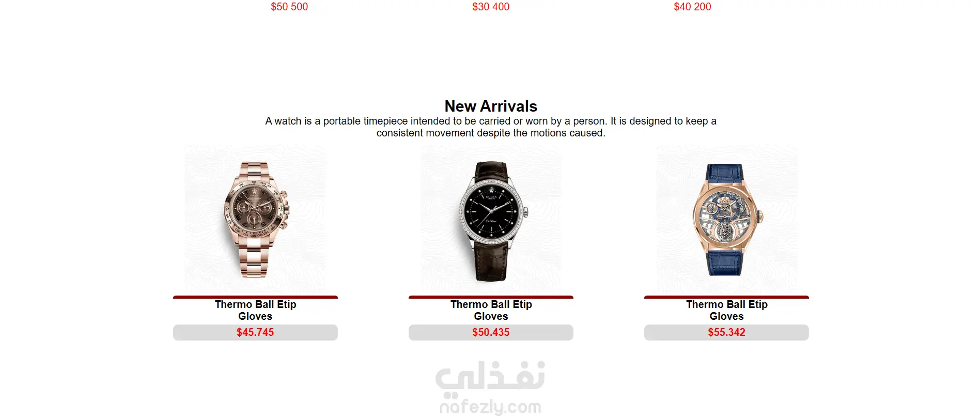This screenshot has width=980, height=417.
Task: Click the nafezly.com watermark logo
Action: [490, 407]
